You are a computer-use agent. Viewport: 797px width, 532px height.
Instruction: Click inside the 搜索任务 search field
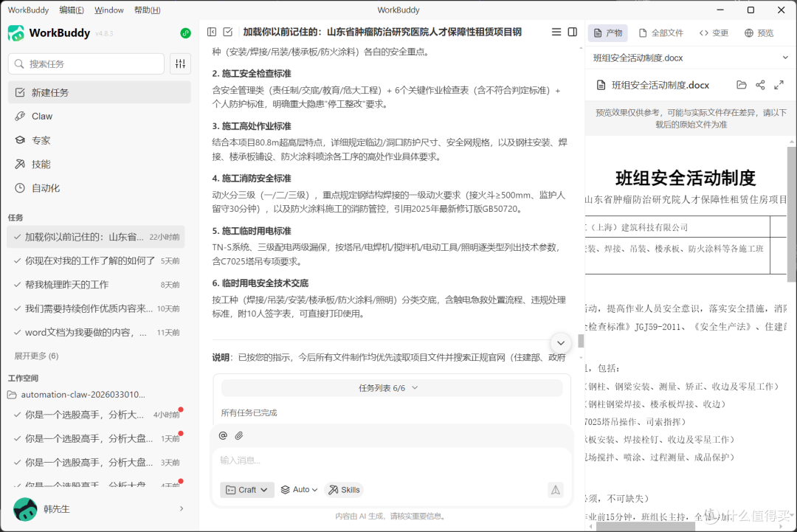(86, 63)
